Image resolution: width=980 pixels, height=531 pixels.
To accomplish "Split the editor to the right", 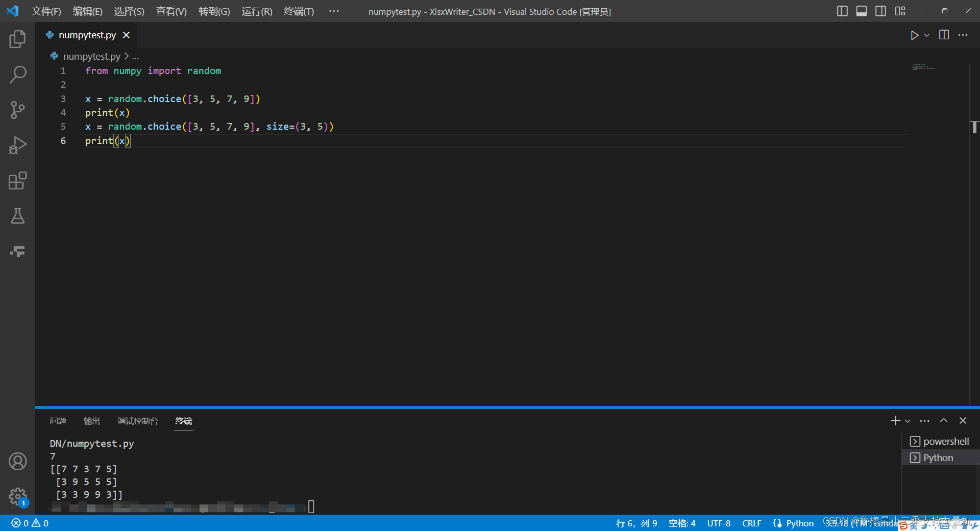I will [x=944, y=35].
